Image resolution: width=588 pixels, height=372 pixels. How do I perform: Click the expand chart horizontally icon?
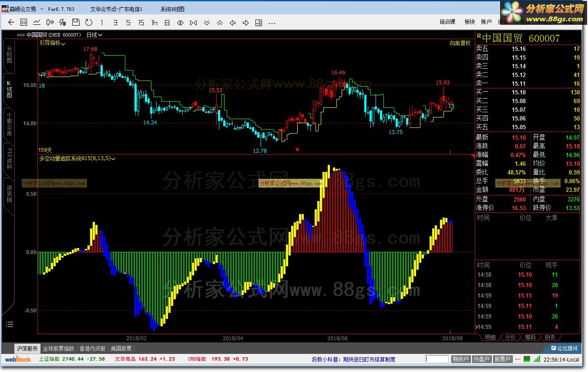tap(180, 22)
